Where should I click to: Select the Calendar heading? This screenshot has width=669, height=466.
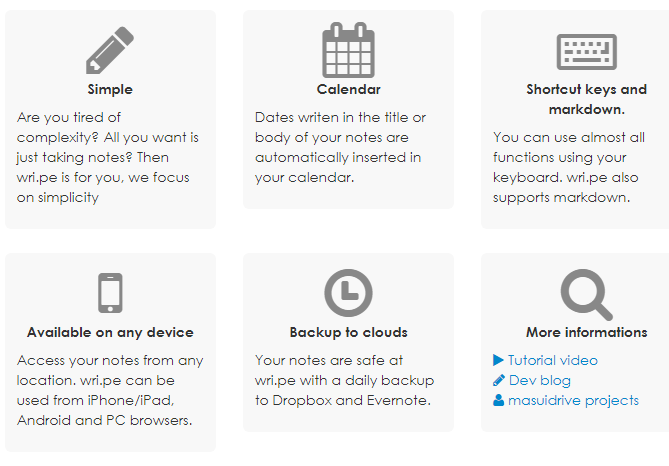point(348,90)
